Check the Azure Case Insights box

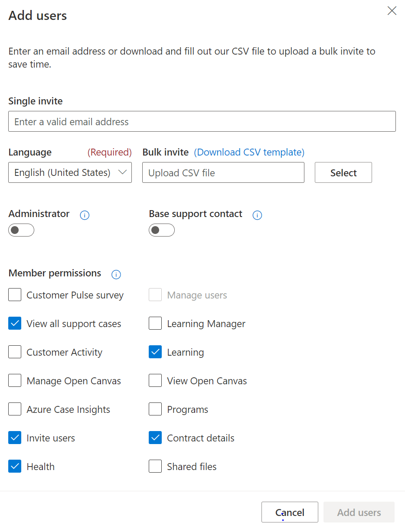pyautogui.click(x=15, y=409)
